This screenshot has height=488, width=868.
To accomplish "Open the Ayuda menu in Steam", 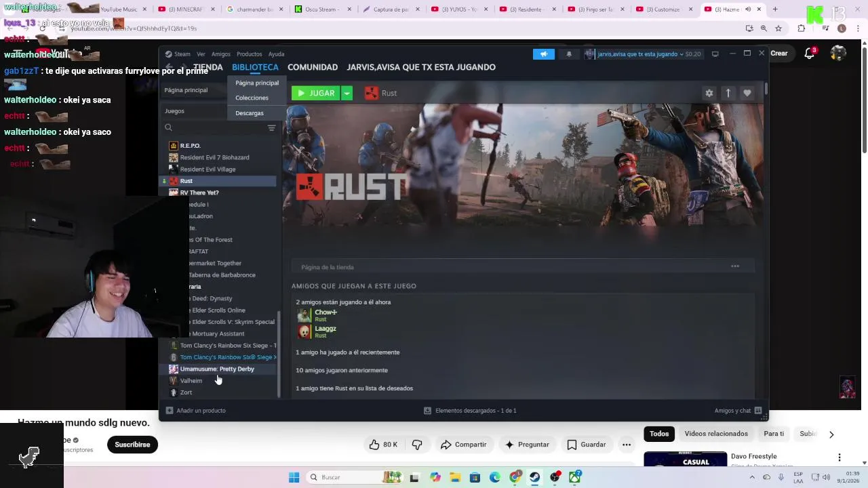I will coord(276,54).
